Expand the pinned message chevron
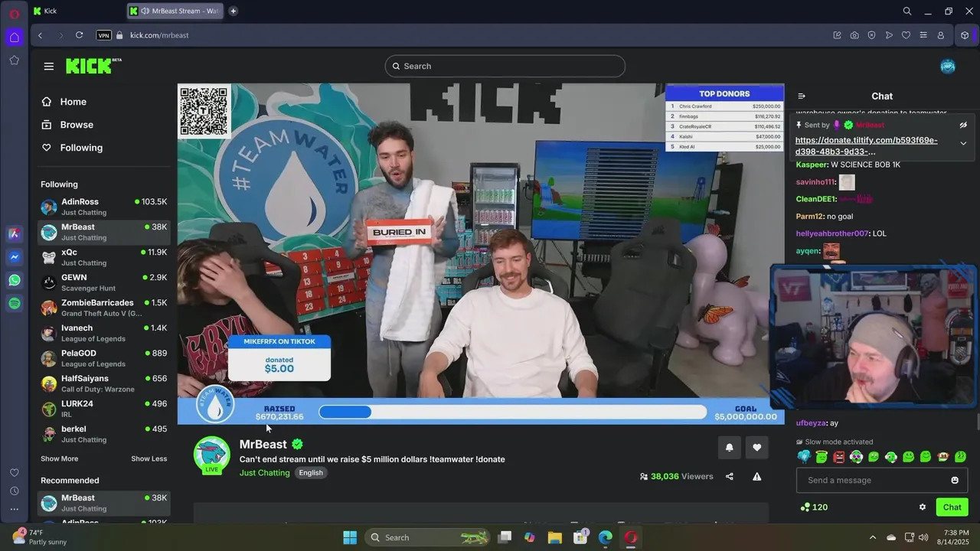980x551 pixels. tap(963, 143)
